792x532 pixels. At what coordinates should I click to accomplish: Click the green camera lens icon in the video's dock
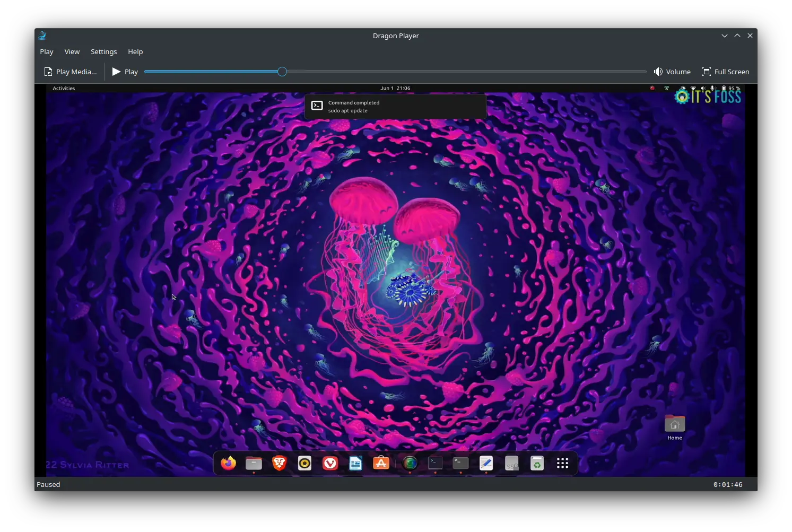click(410, 463)
